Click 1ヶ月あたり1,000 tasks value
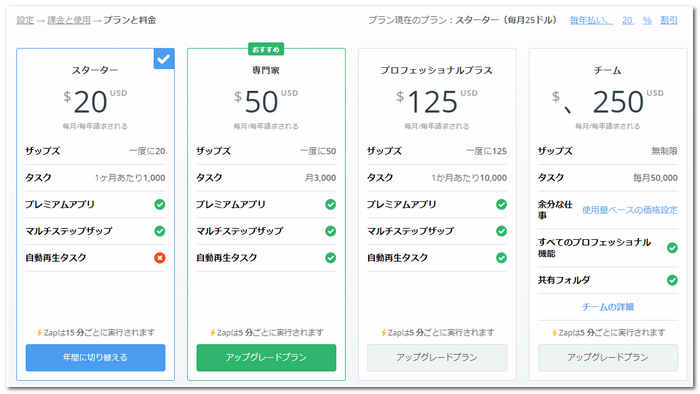Screen dimensions: 700x394 pyautogui.click(x=130, y=178)
